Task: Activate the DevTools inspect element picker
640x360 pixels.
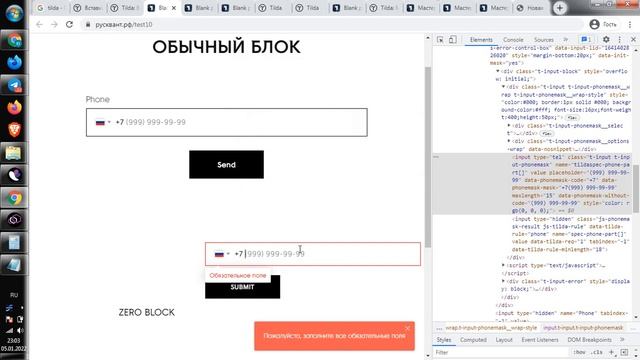Action: coord(440,40)
